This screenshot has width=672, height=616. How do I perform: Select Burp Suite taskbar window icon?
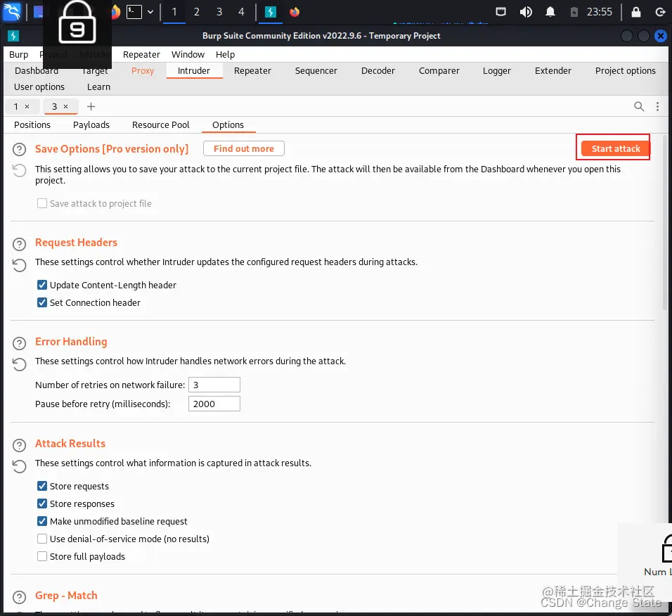pos(271,12)
